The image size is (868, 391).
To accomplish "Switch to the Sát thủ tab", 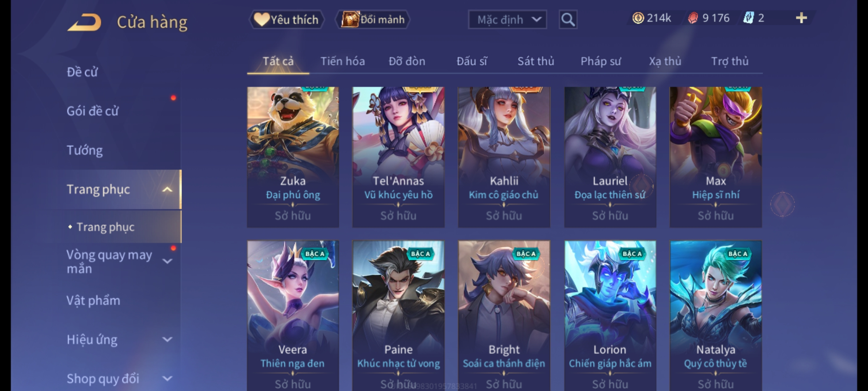I will pyautogui.click(x=536, y=61).
